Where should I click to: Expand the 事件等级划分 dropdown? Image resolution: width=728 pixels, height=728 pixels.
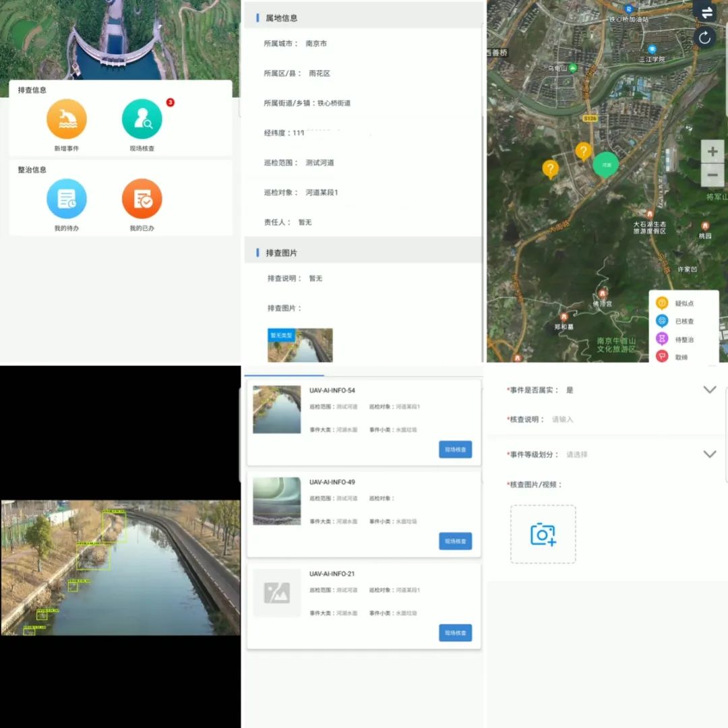pyautogui.click(x=709, y=454)
